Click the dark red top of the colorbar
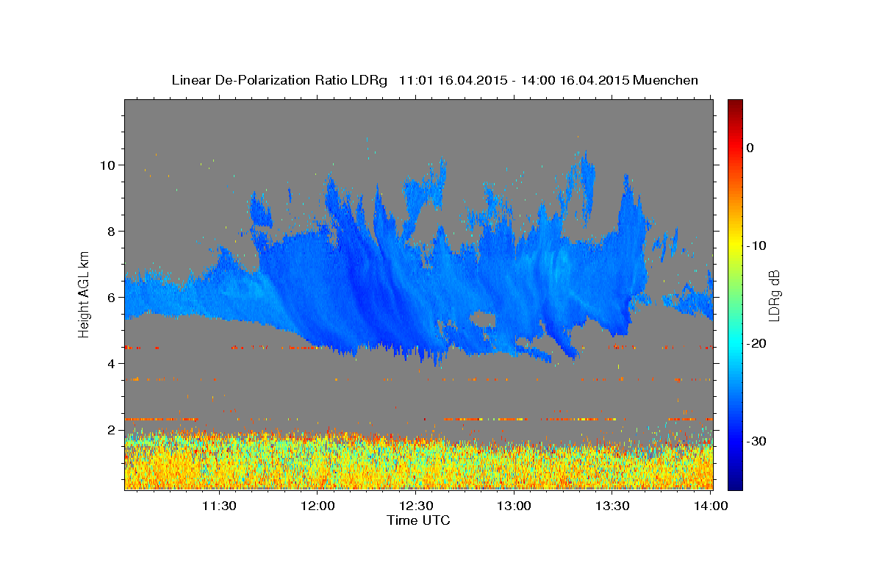The height and width of the screenshot is (588, 882). 735,107
